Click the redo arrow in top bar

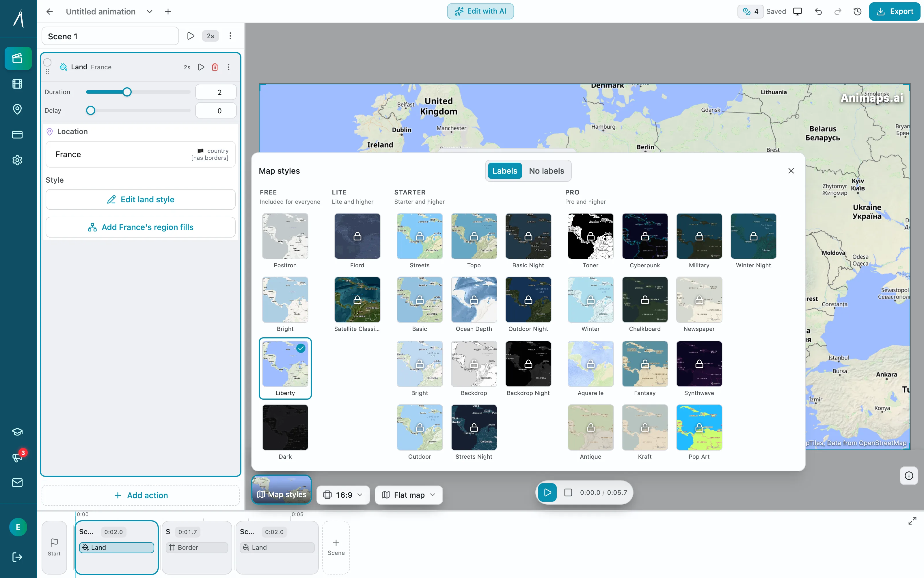(x=838, y=12)
